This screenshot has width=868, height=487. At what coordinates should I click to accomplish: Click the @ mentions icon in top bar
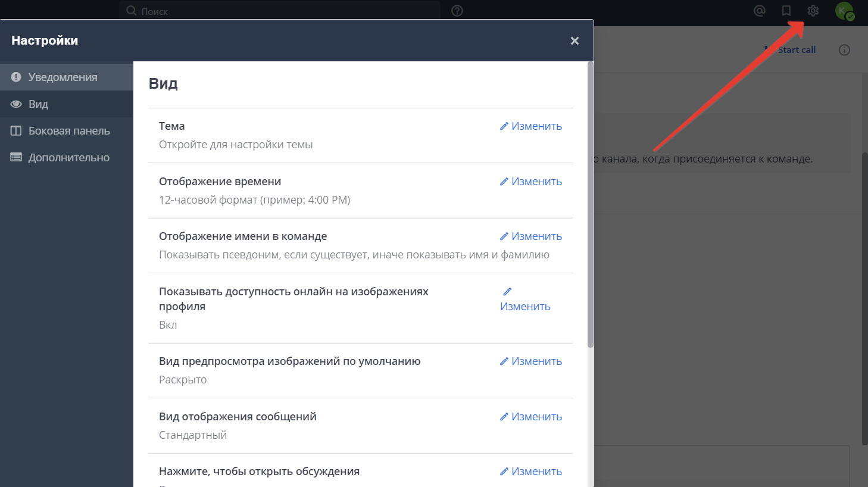coord(759,10)
